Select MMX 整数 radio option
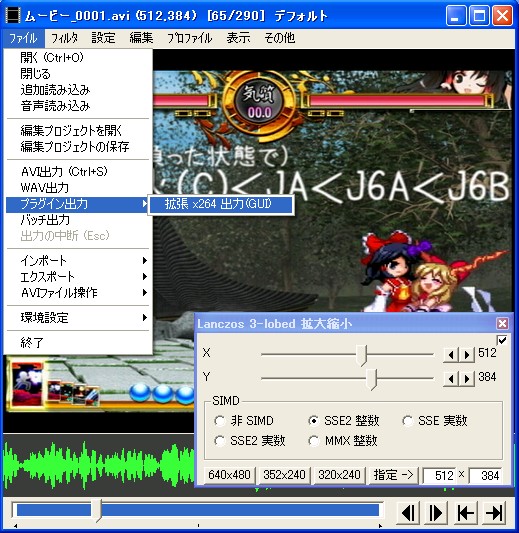Image resolution: width=519 pixels, height=533 pixels. (x=313, y=441)
